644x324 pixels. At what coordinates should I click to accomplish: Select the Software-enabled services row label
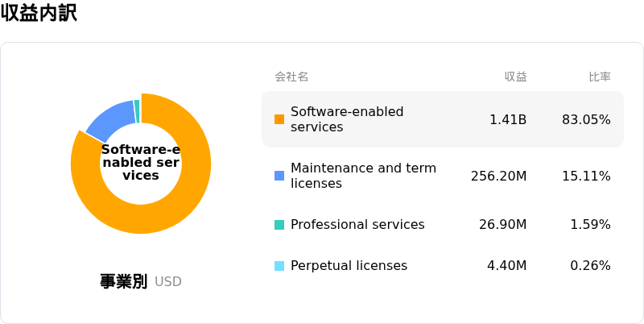pos(347,119)
